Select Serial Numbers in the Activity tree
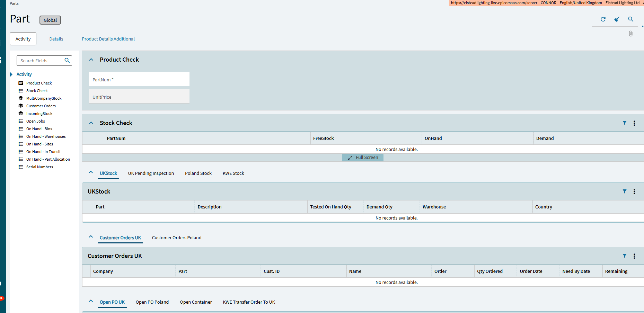The width and height of the screenshot is (644, 313). [x=39, y=167]
